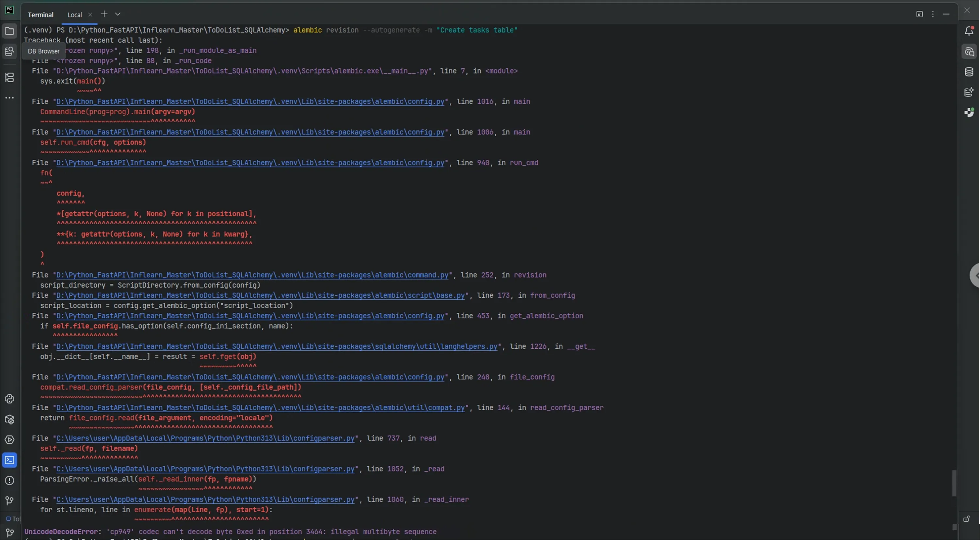Open config.py link at line 1006
This screenshot has height=540, width=980.
click(250, 132)
